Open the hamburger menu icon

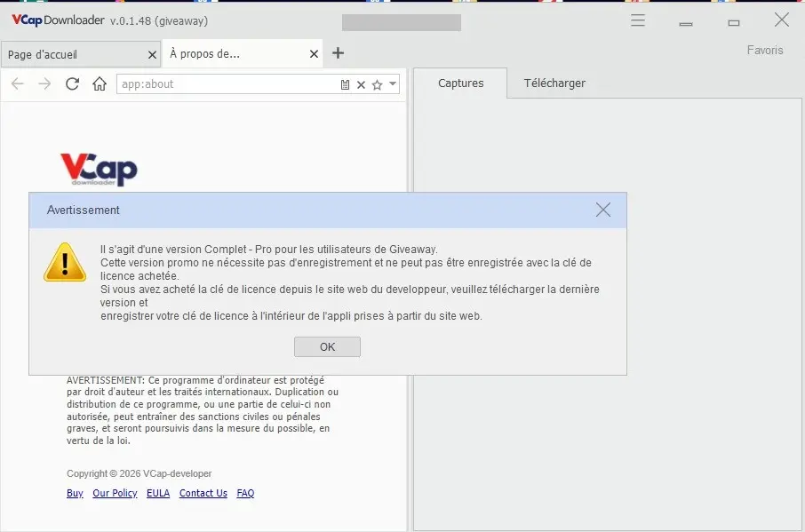point(638,20)
